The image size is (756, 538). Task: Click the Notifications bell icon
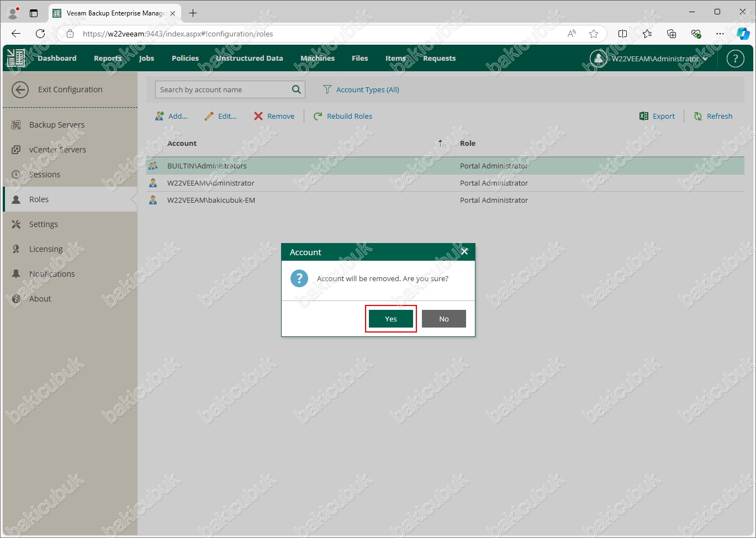coord(16,274)
